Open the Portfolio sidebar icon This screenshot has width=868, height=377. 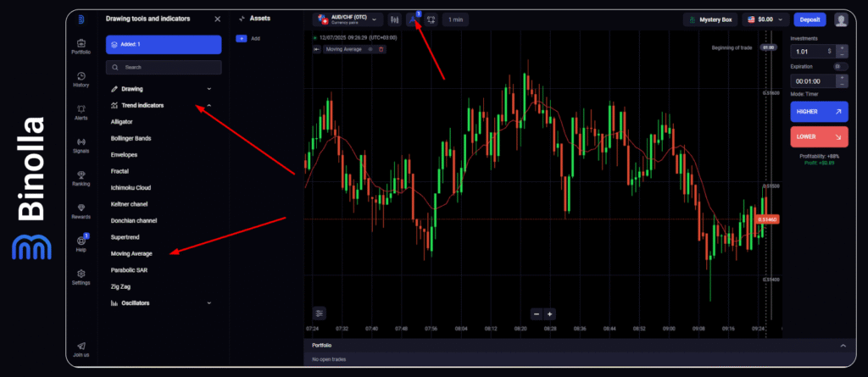pos(81,47)
